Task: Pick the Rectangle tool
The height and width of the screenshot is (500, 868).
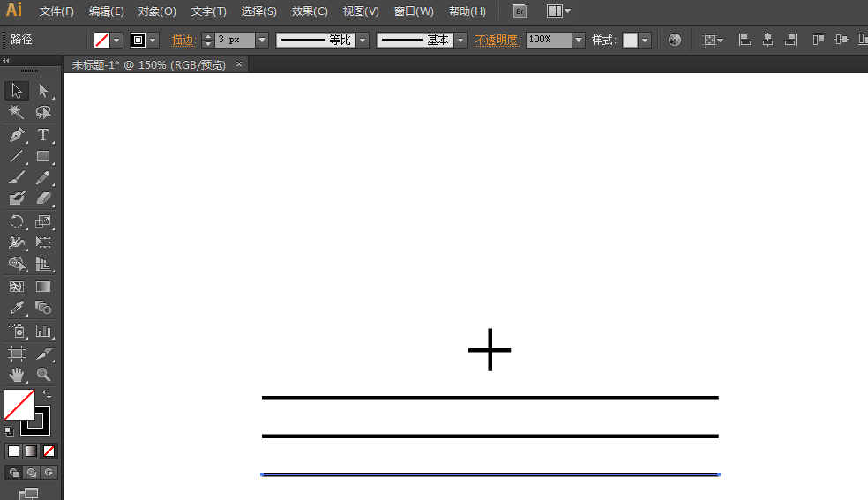Action: point(43,157)
